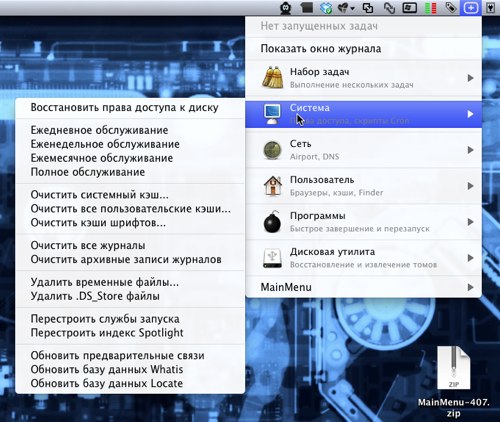500x422 pixels.
Task: Click the brooms icon for Набор задач
Action: (x=272, y=78)
